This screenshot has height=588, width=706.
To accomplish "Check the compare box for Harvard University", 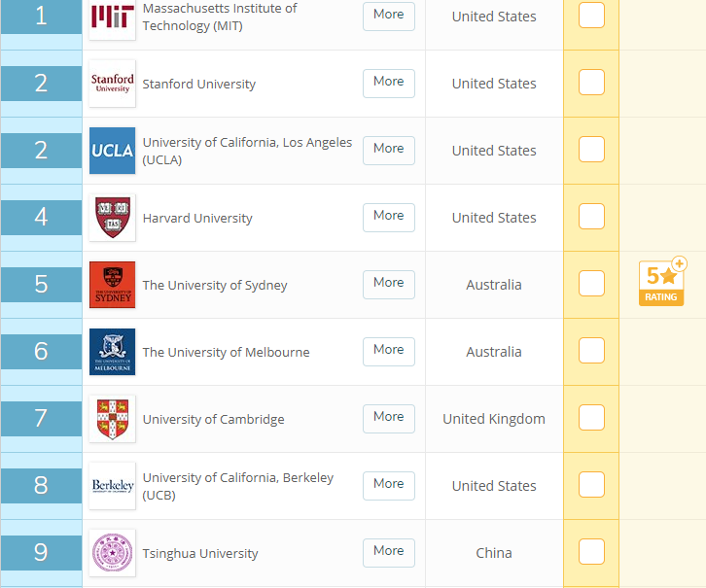I will click(591, 217).
